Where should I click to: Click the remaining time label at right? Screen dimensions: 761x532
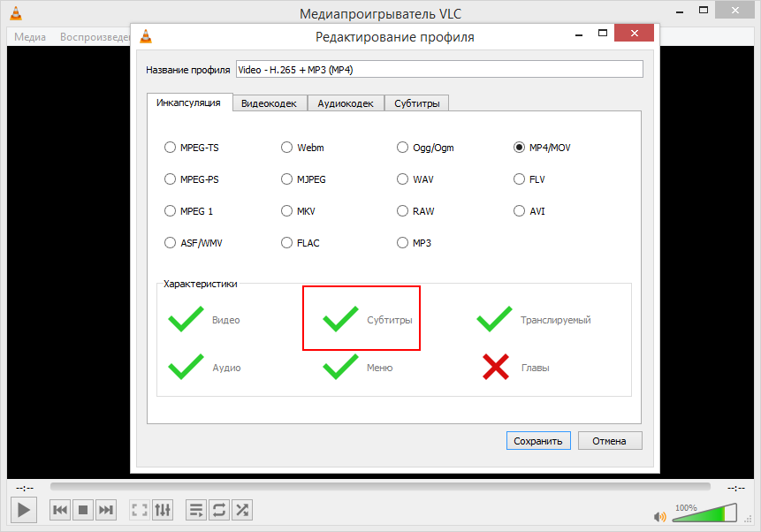(735, 488)
